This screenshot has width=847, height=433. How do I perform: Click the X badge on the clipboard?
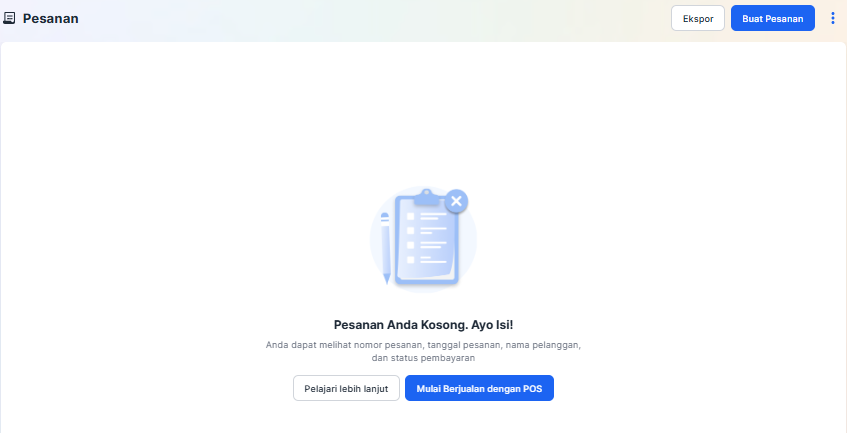pos(456,201)
